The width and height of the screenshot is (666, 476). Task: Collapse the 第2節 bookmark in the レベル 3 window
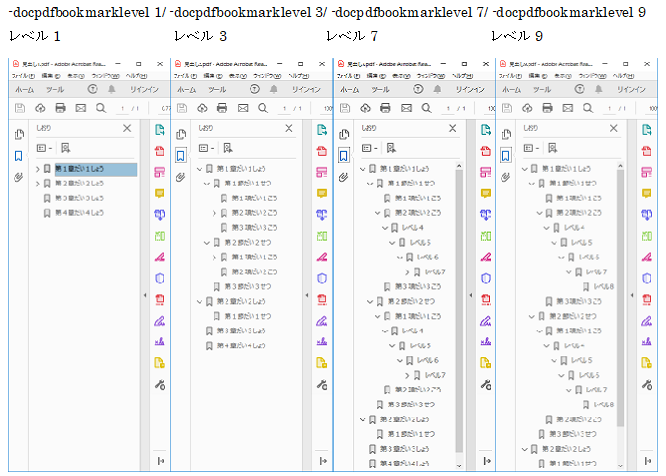point(207,242)
